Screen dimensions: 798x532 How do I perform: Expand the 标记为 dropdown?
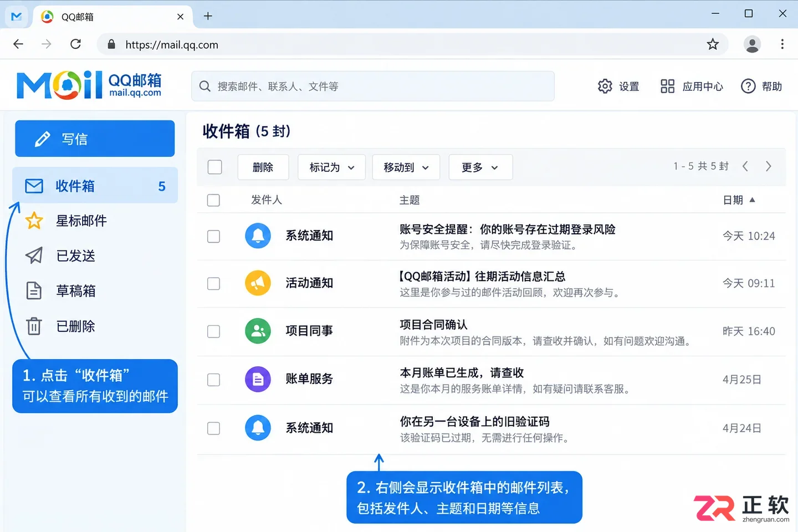[x=331, y=167]
